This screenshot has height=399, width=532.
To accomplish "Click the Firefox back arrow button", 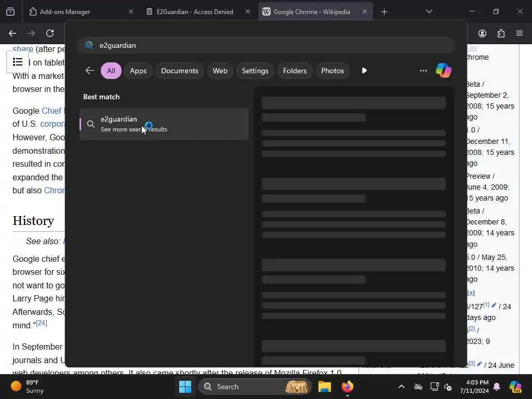I will coord(12,33).
